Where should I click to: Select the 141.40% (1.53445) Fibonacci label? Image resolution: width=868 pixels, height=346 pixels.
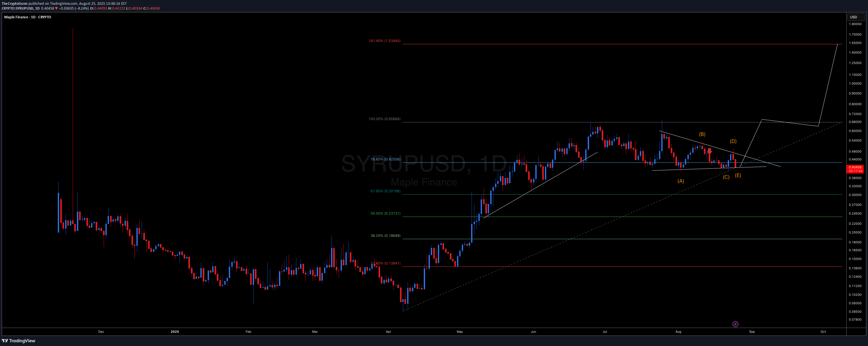pos(385,41)
